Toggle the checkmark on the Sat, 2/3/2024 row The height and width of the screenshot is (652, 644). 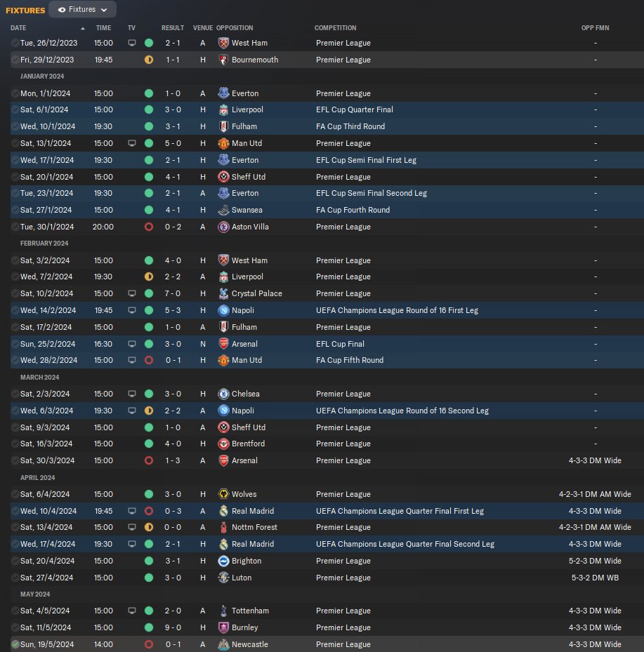pyautogui.click(x=15, y=394)
